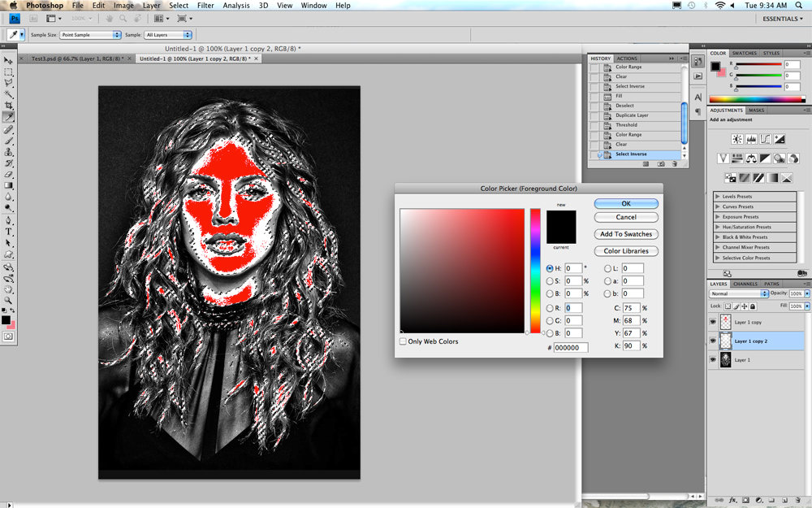Switch to the Channels tab
The width and height of the screenshot is (812, 508).
pyautogui.click(x=745, y=284)
